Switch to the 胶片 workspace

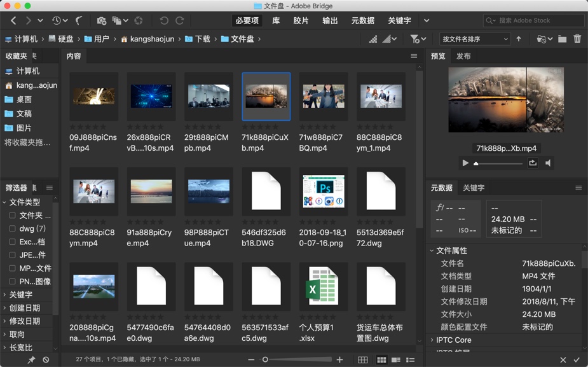tap(301, 20)
